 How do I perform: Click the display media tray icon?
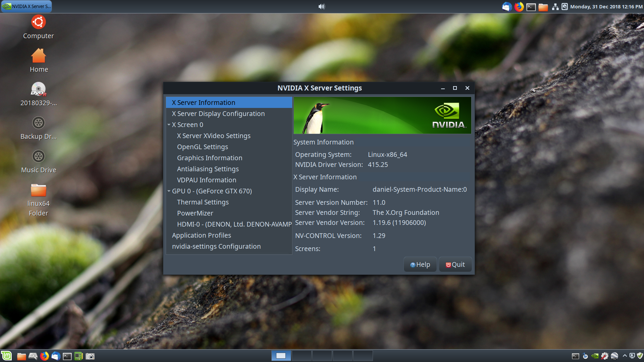click(x=632, y=356)
